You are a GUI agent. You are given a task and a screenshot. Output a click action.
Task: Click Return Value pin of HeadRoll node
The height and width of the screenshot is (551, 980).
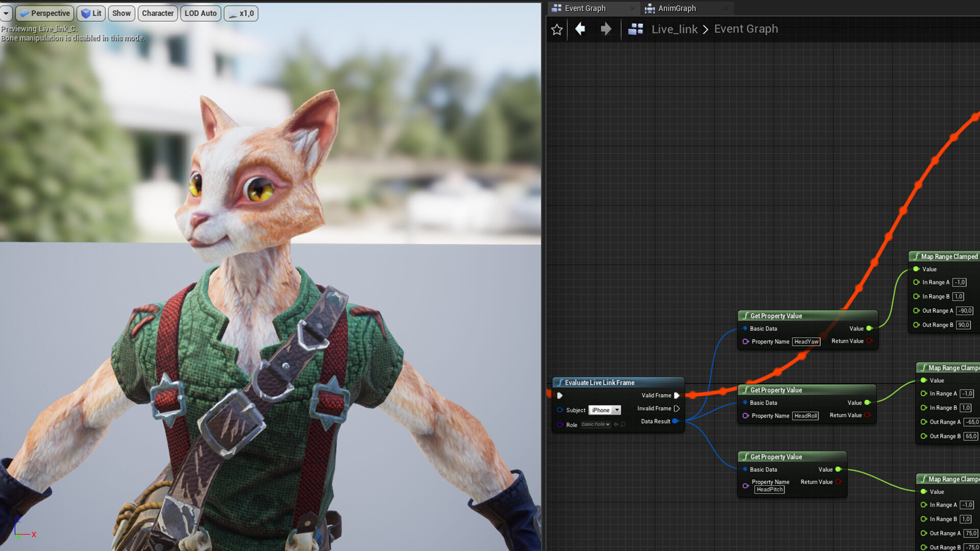point(867,415)
